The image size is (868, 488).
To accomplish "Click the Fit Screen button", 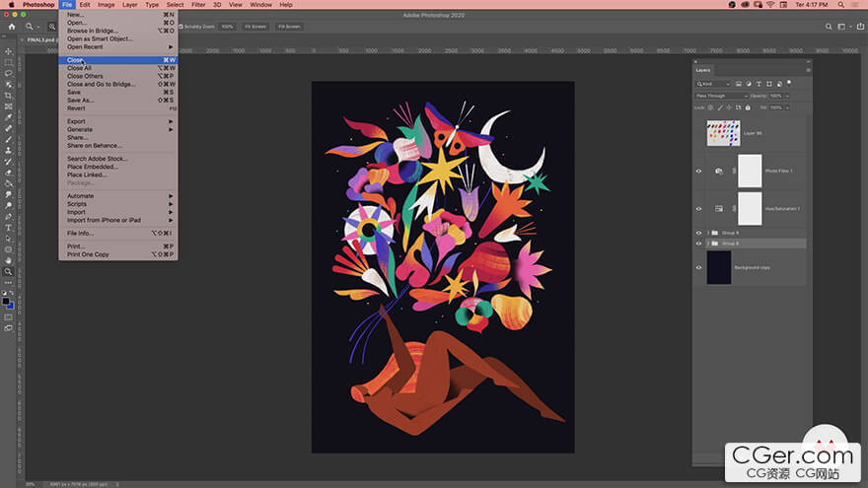I will pyautogui.click(x=255, y=27).
